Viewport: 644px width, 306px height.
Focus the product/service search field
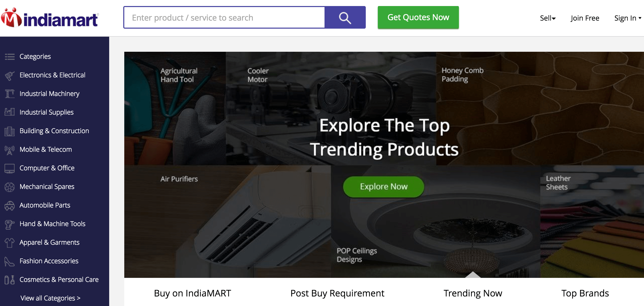pyautogui.click(x=224, y=18)
